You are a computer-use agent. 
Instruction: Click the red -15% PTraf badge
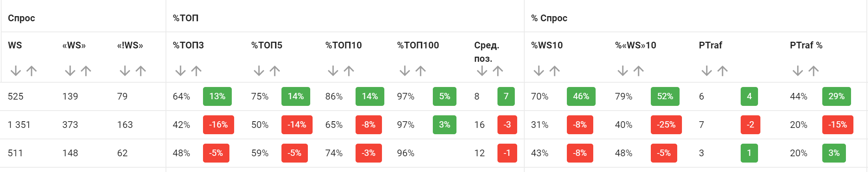838,125
